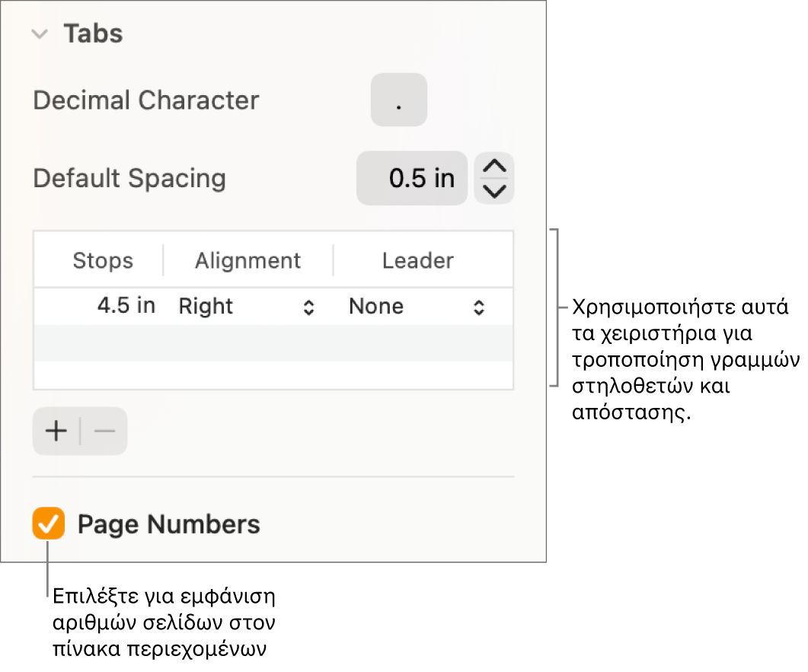Click the Alignment column header

248,261
